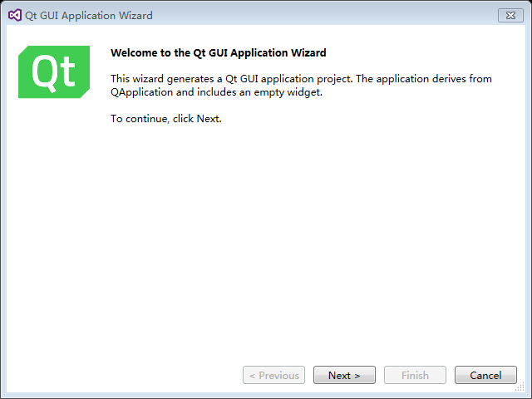Click the Next > button
Image resolution: width=532 pixels, height=399 pixels.
[x=344, y=375]
